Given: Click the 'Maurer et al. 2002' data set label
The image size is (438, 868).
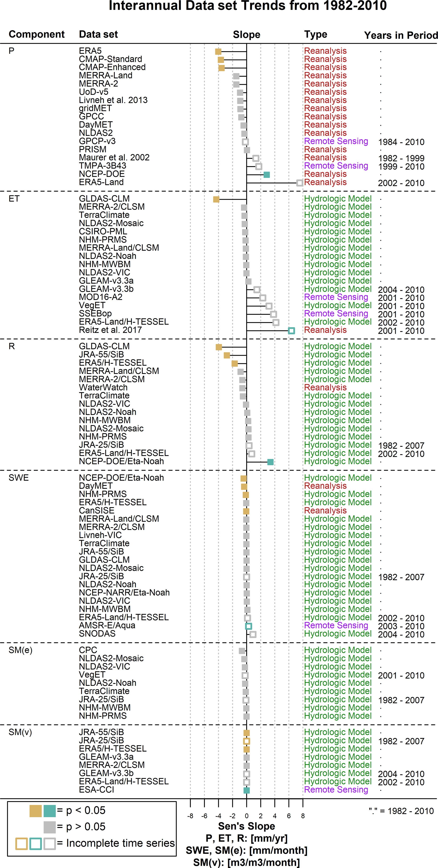Looking at the screenshot, I should click(x=114, y=158).
